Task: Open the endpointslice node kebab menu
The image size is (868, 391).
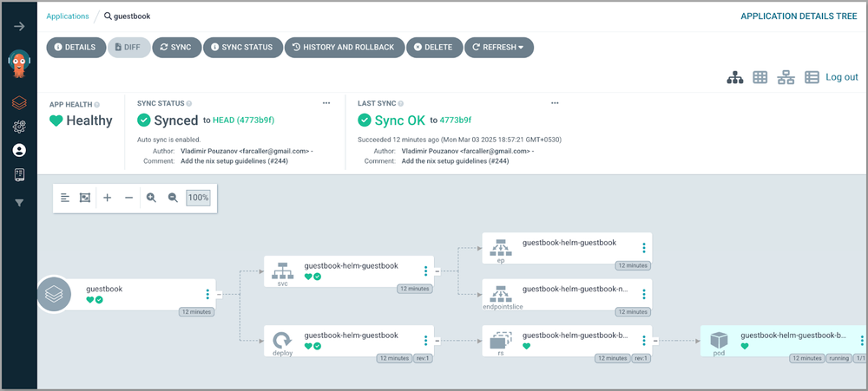Action: 644,294
